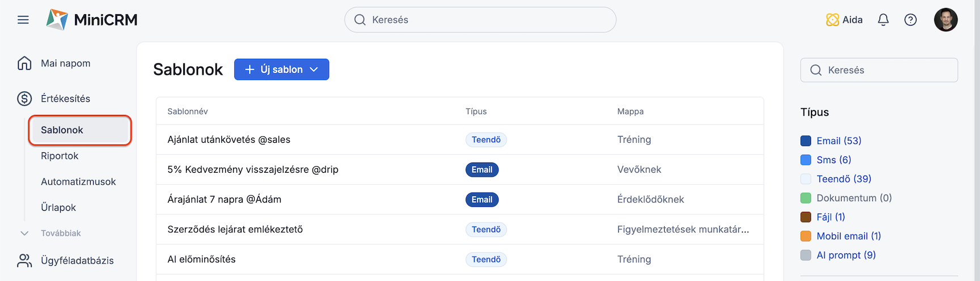Click the filter panel Keresés search field
The height and width of the screenshot is (281, 980).
[879, 70]
